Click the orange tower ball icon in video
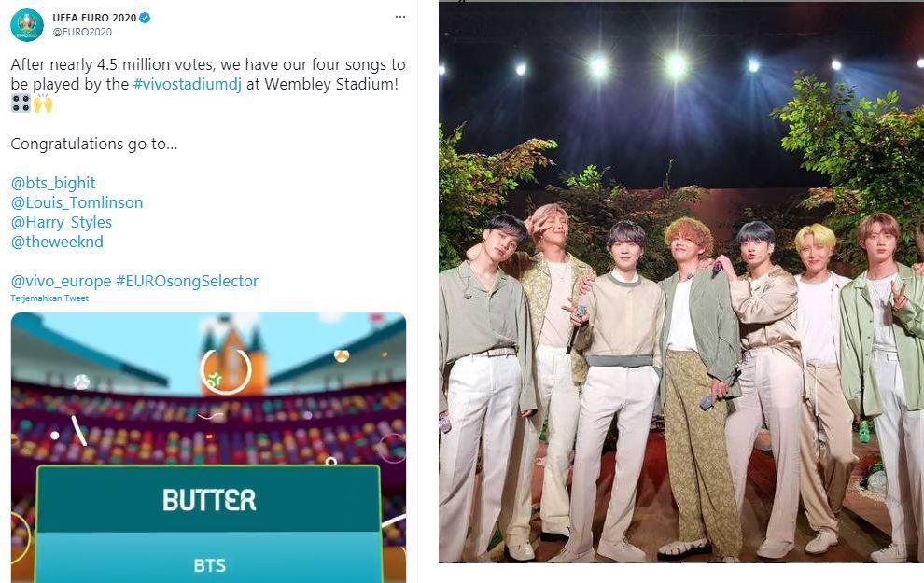 pyautogui.click(x=226, y=371)
